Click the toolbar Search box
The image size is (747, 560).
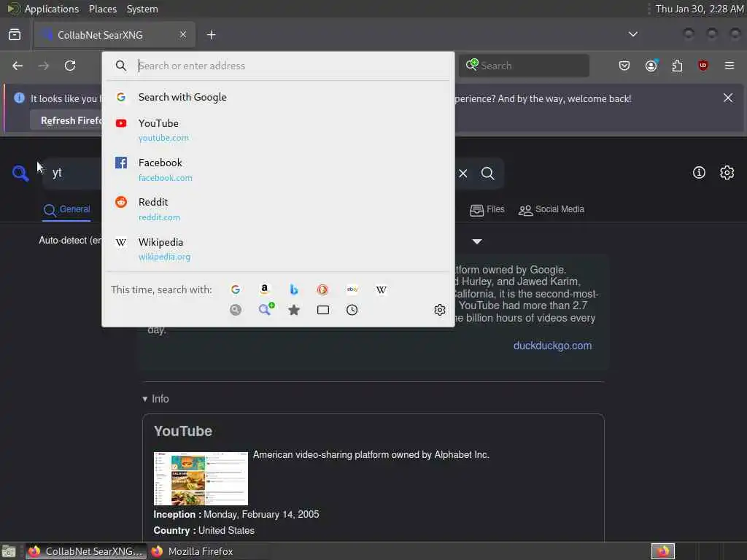click(524, 66)
